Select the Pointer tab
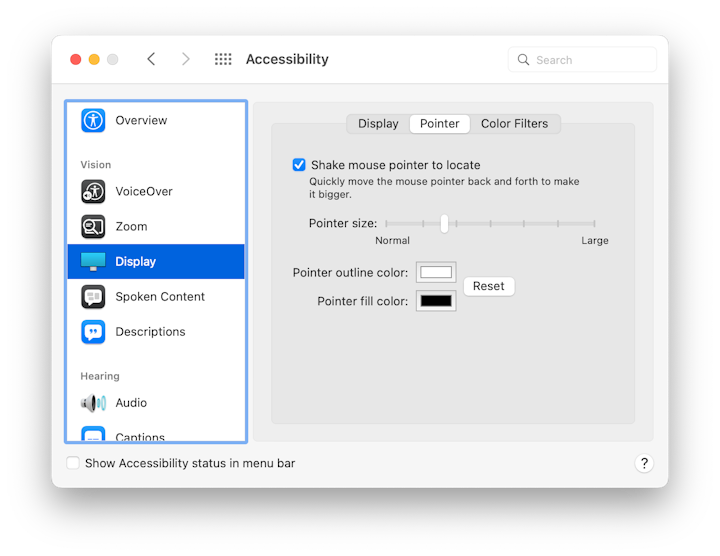Viewport: 720px width, 556px height. (439, 124)
